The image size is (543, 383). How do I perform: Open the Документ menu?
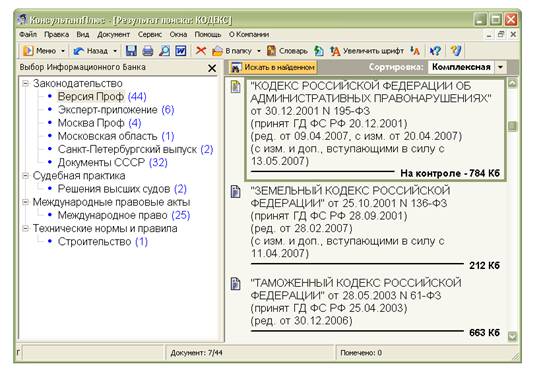113,35
